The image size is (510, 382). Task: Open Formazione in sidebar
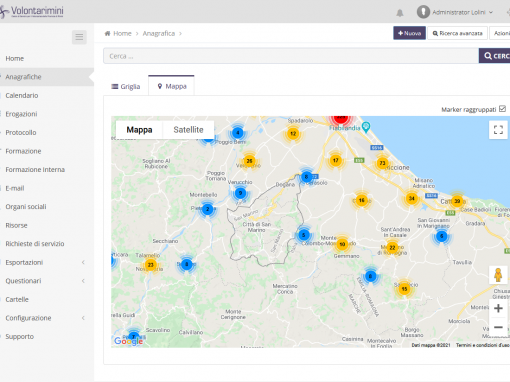pyautogui.click(x=23, y=151)
